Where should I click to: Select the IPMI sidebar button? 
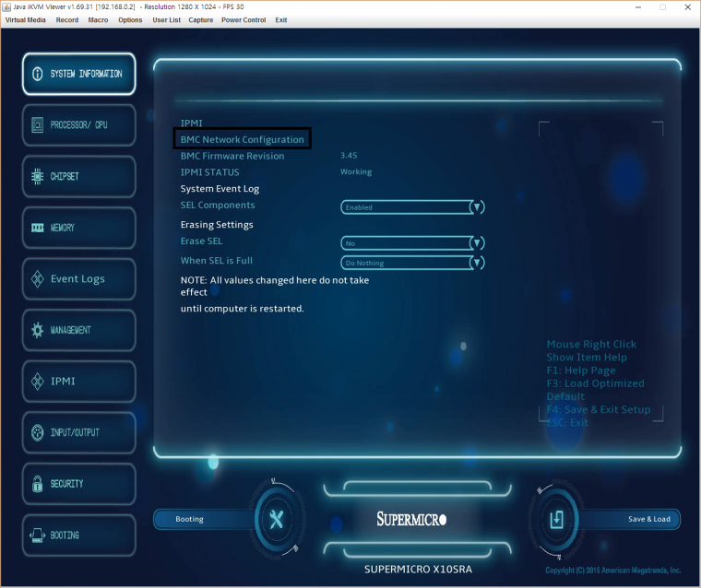[x=79, y=382]
